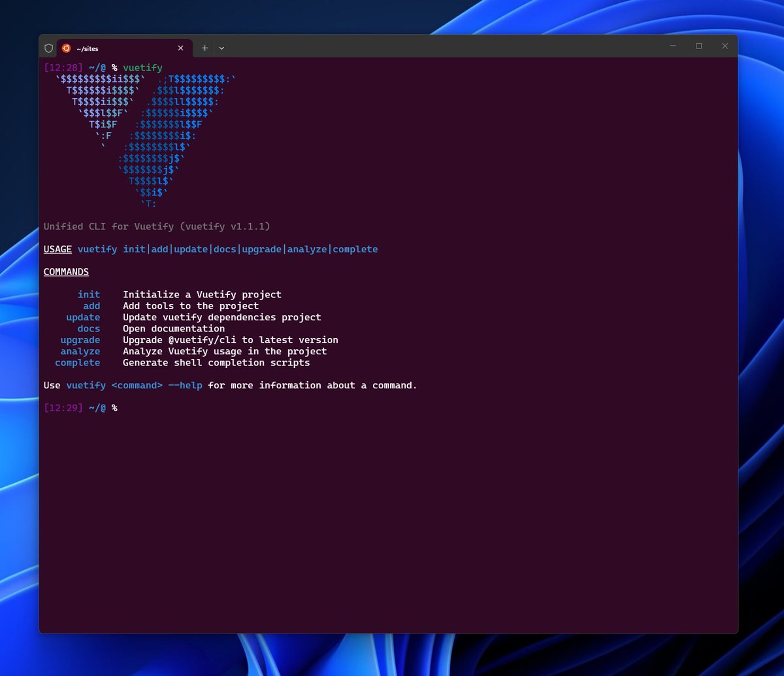Click the [12:29] timestamp in the prompt

(x=63, y=407)
